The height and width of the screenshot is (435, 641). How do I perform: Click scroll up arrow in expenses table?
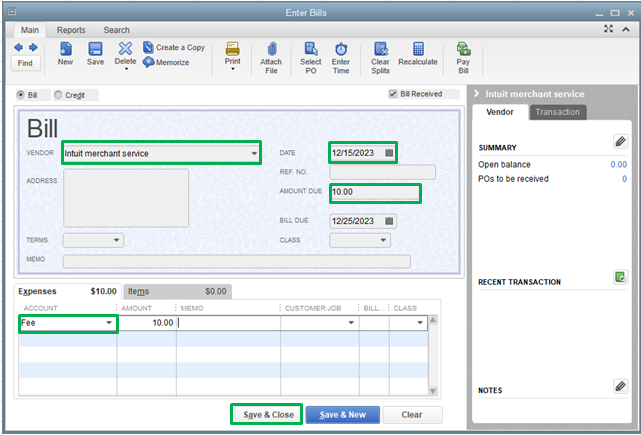pos(433,320)
